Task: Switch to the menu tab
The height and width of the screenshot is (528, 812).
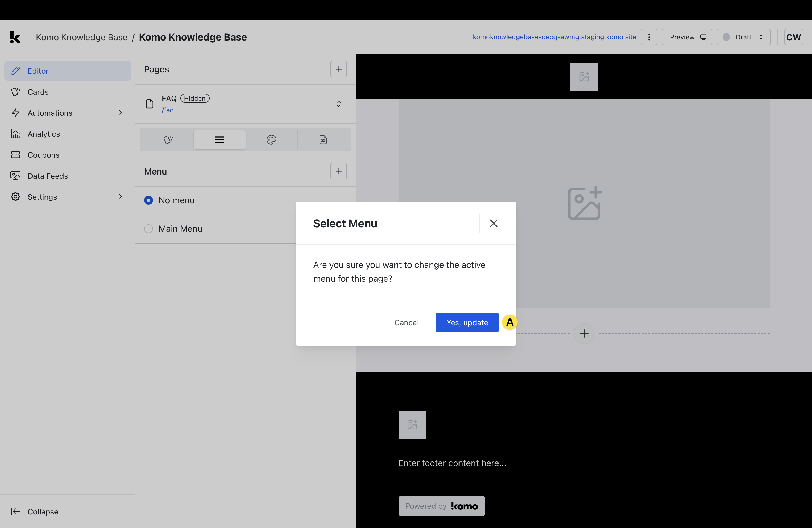Action: tap(219, 139)
